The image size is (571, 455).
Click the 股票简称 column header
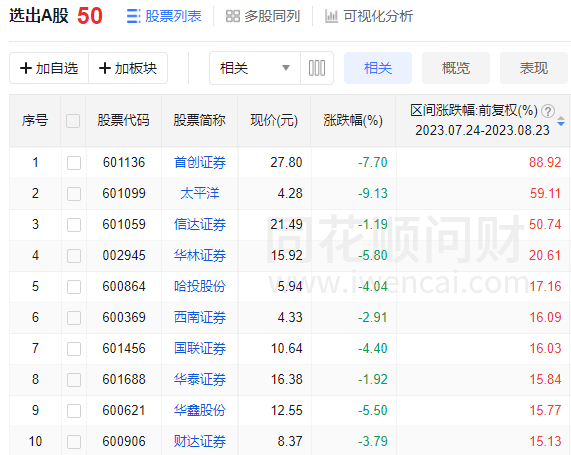click(x=200, y=120)
